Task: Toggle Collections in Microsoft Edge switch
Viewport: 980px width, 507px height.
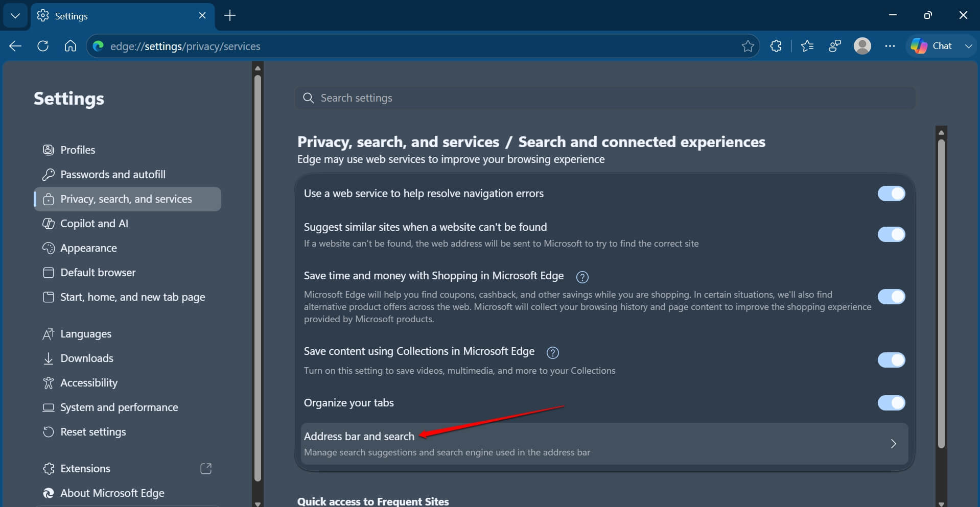Action: pos(891,360)
